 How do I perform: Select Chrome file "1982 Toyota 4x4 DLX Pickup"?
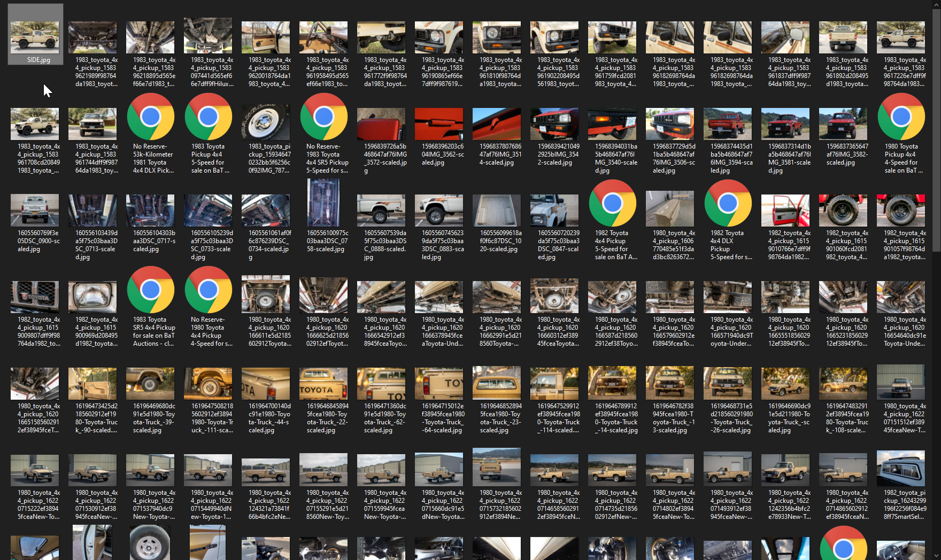(728, 203)
